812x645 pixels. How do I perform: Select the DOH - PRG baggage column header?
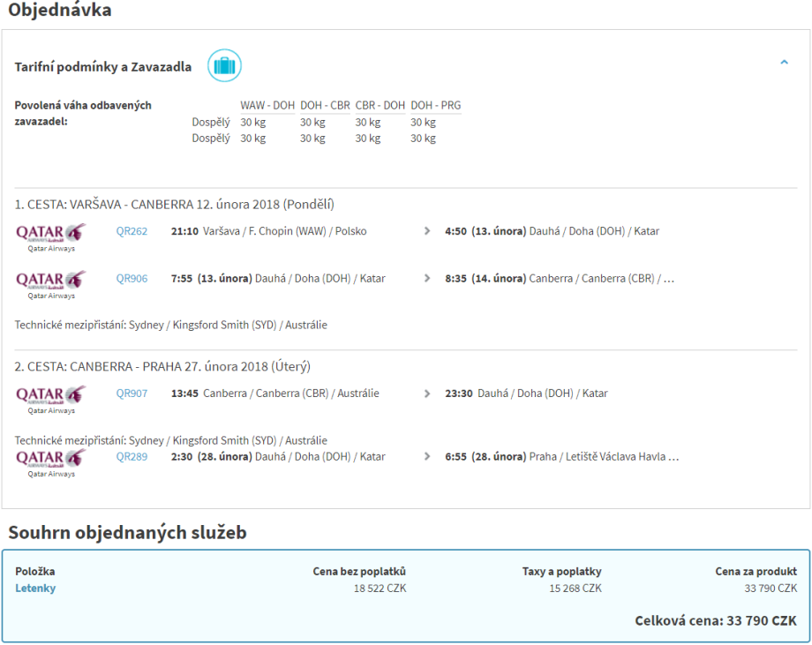[435, 106]
